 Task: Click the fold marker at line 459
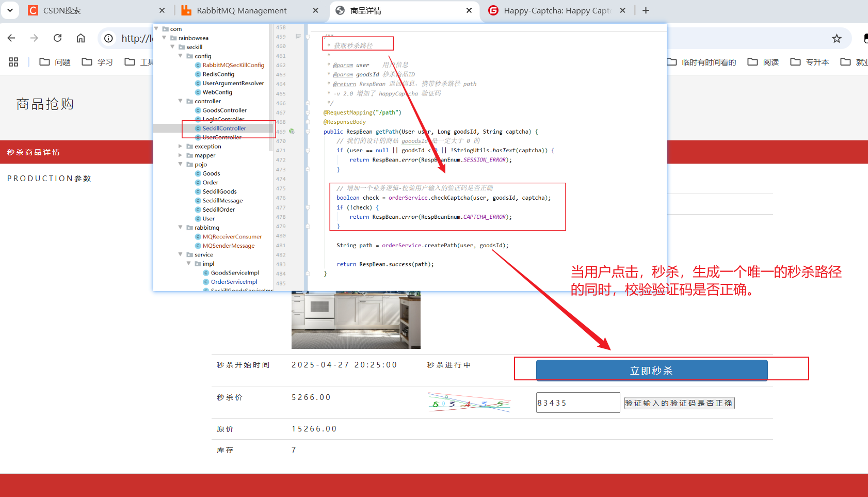click(308, 37)
